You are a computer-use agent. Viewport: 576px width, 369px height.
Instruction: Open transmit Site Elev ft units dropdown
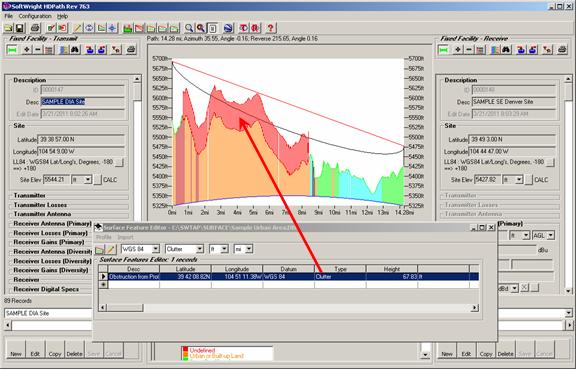pyautogui.click(x=88, y=180)
